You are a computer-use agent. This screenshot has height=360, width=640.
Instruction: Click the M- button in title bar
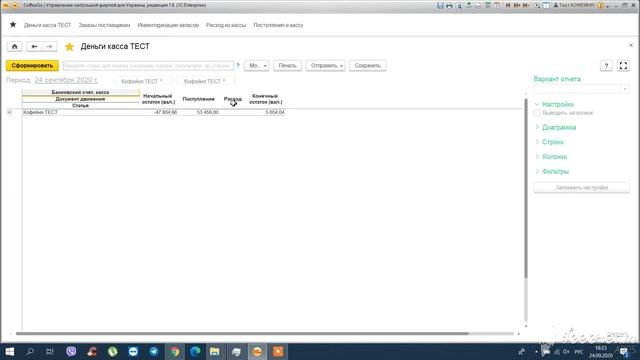click(x=526, y=5)
